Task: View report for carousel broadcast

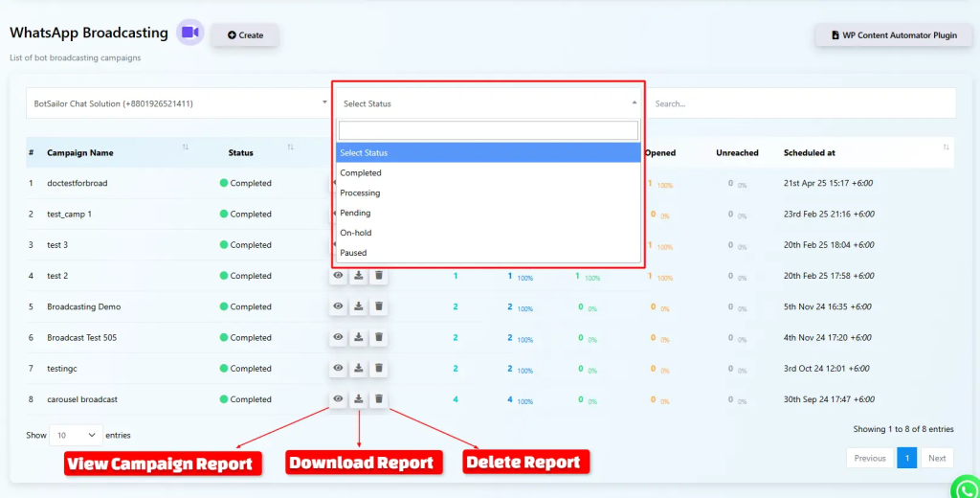Action: [338, 398]
